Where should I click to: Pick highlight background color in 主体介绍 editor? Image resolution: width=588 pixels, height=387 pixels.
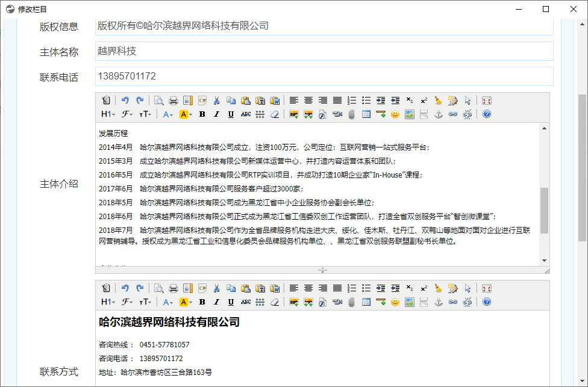186,114
